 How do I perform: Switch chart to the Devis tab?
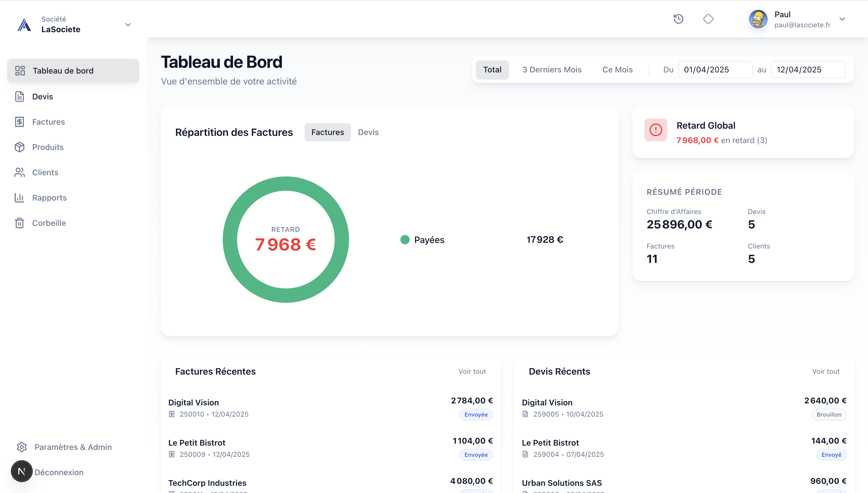(368, 132)
